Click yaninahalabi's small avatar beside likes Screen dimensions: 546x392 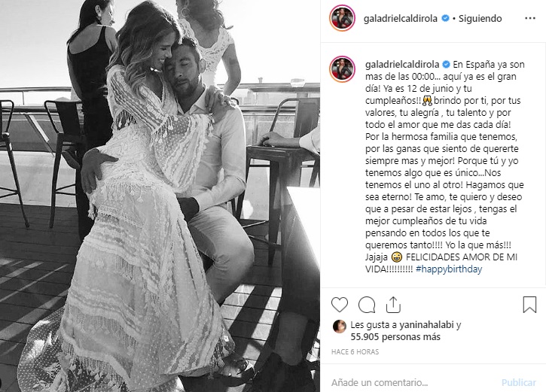point(340,327)
